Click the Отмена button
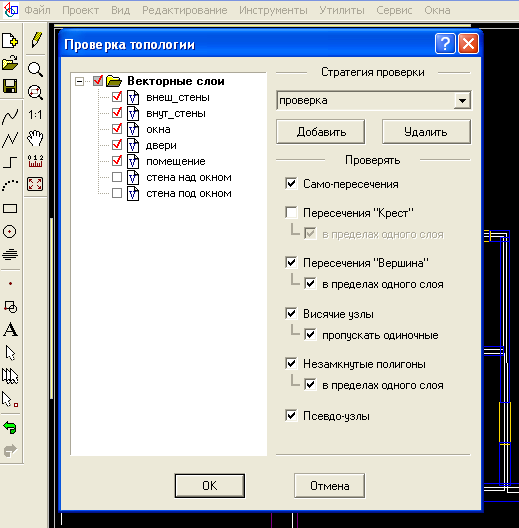Image resolution: width=519 pixels, height=528 pixels. point(329,486)
